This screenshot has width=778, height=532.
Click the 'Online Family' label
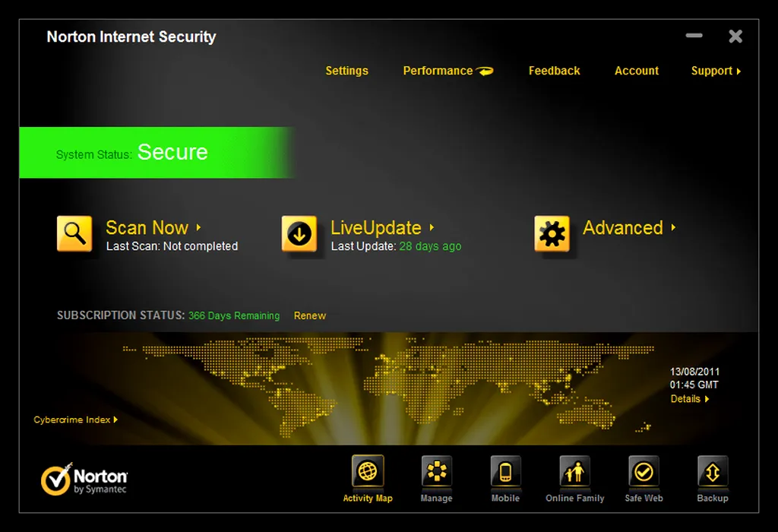(575, 499)
